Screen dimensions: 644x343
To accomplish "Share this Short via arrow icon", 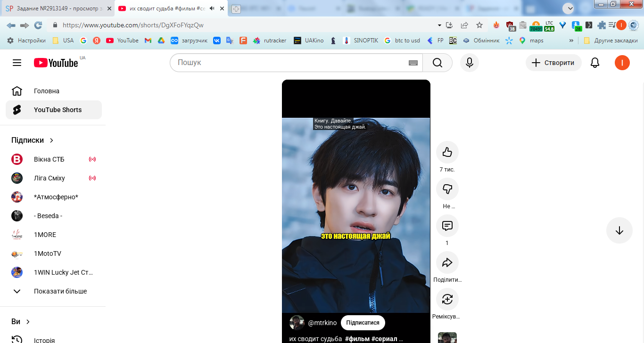I will coord(447,262).
